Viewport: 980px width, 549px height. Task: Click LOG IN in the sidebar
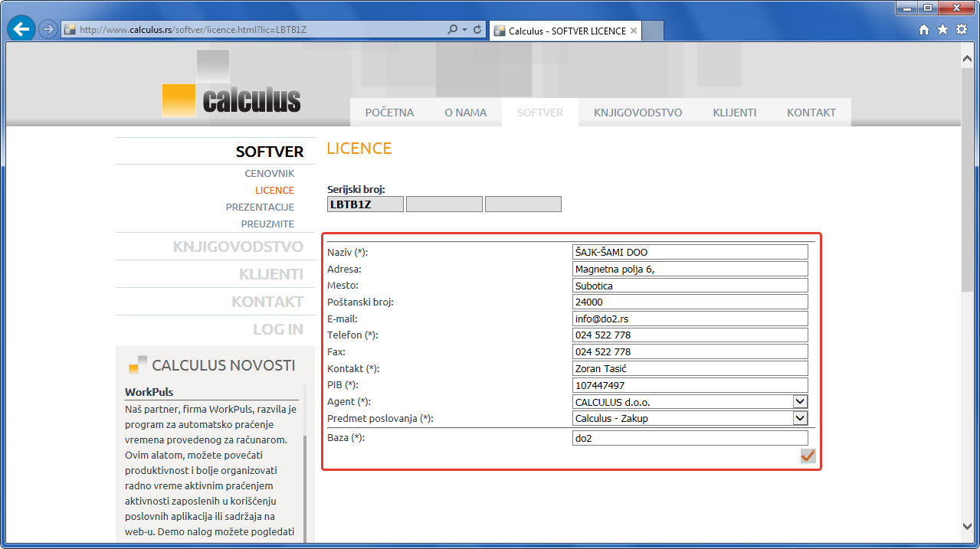pyautogui.click(x=278, y=329)
